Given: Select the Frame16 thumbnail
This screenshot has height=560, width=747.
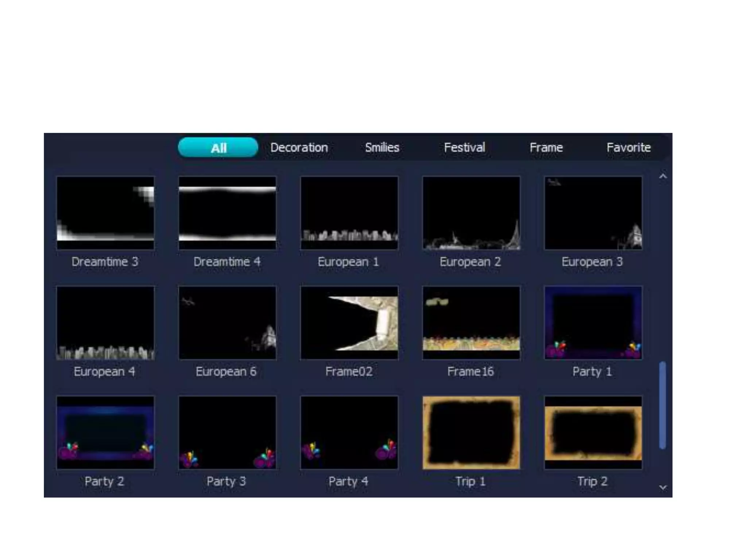Looking at the screenshot, I should point(471,323).
